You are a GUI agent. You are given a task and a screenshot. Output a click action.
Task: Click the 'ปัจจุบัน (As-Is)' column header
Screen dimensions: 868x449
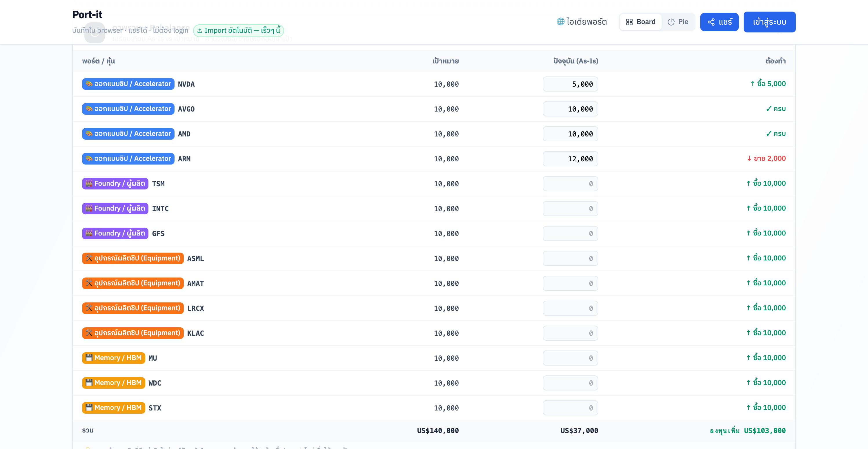(576, 61)
